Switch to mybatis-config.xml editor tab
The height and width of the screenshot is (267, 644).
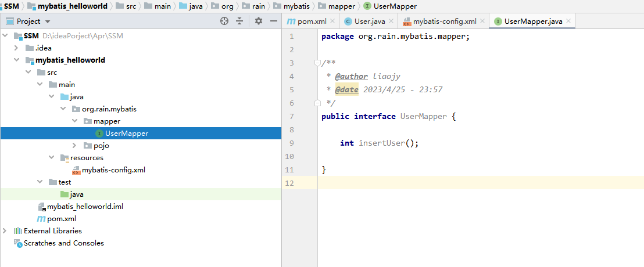[x=443, y=21]
